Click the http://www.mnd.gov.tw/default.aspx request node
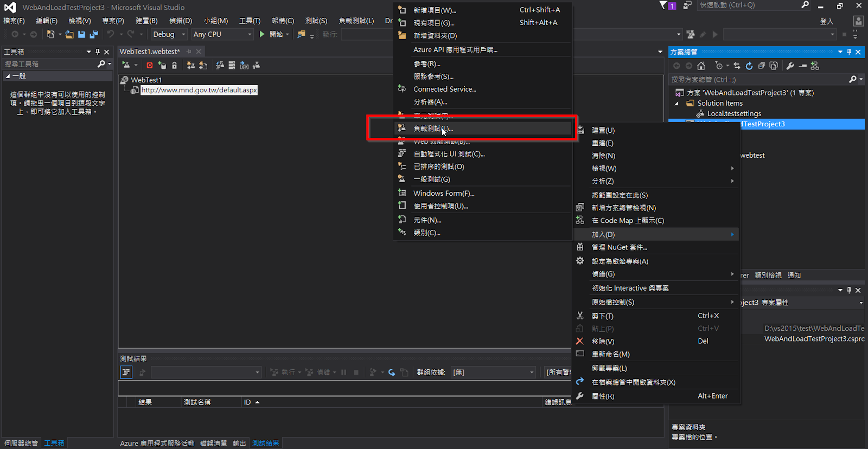This screenshot has height=449, width=868. [199, 90]
